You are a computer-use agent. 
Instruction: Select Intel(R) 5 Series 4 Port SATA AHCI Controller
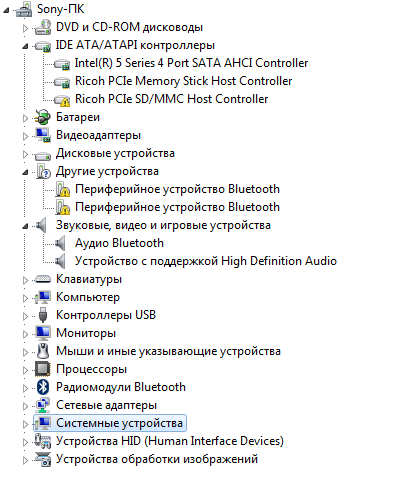[191, 63]
